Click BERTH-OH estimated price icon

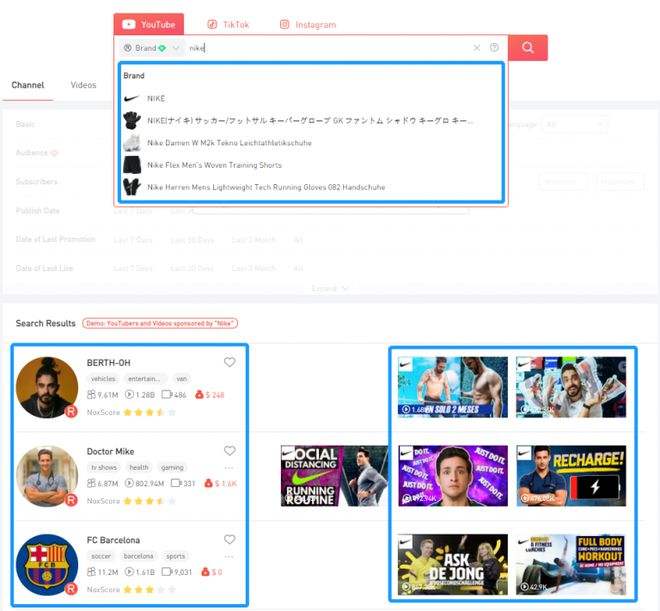(x=200, y=394)
